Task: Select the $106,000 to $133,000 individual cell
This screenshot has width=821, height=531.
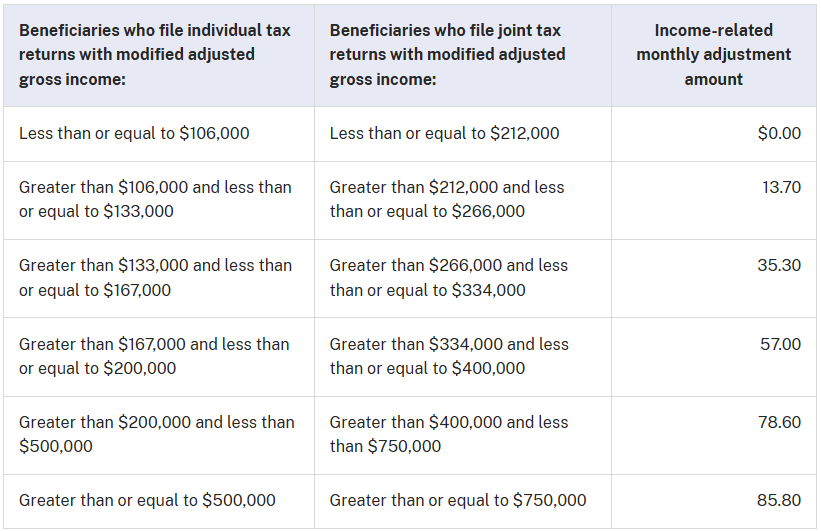Action: coord(155,199)
